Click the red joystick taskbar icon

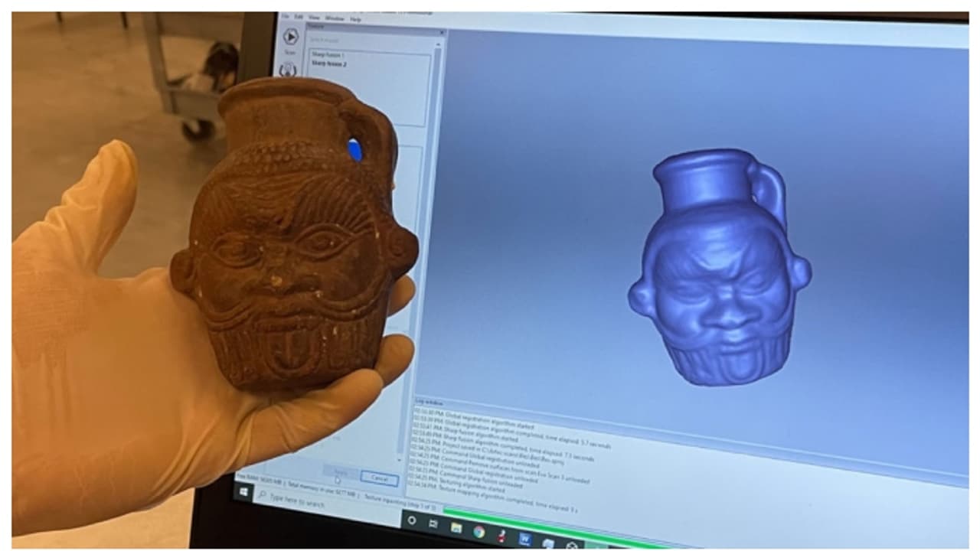point(502,535)
